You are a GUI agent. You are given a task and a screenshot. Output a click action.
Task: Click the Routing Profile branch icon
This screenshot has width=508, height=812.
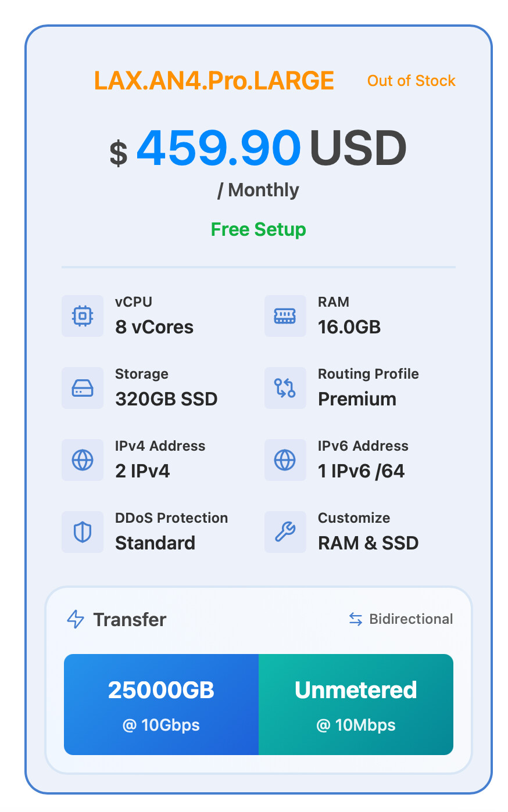[x=285, y=388]
